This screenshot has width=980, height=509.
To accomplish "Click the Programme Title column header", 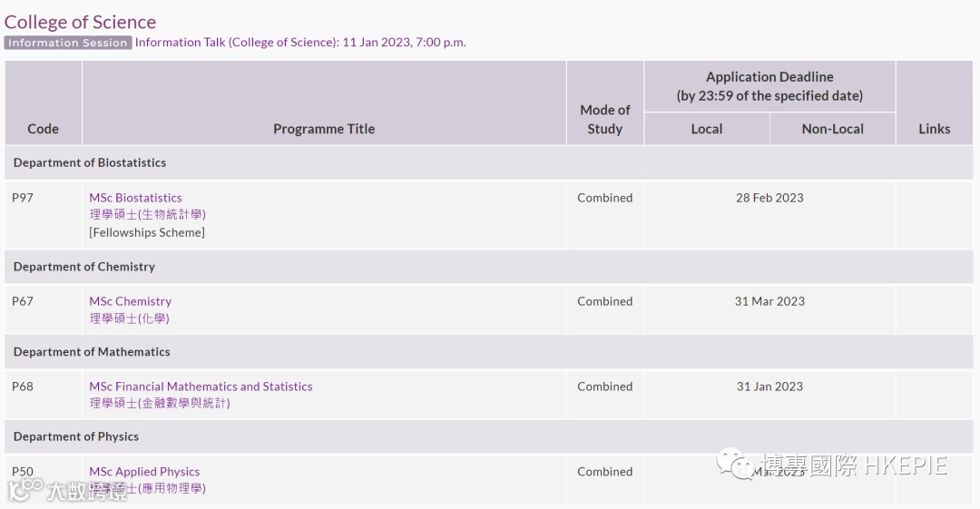I will pos(324,129).
